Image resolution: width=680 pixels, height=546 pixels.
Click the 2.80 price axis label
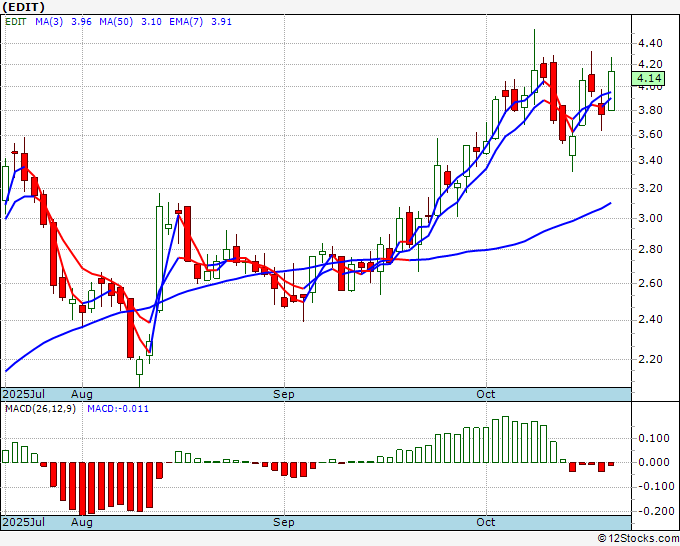click(650, 249)
